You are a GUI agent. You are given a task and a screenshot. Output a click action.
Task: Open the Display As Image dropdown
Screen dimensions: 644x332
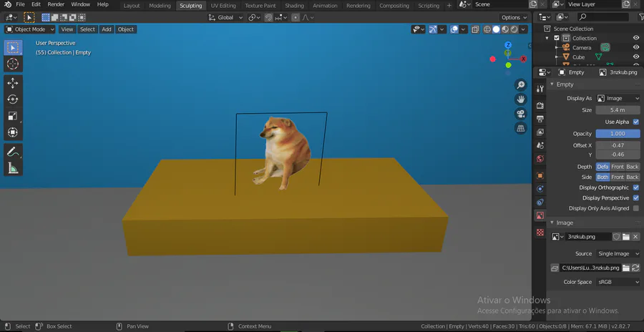point(618,99)
